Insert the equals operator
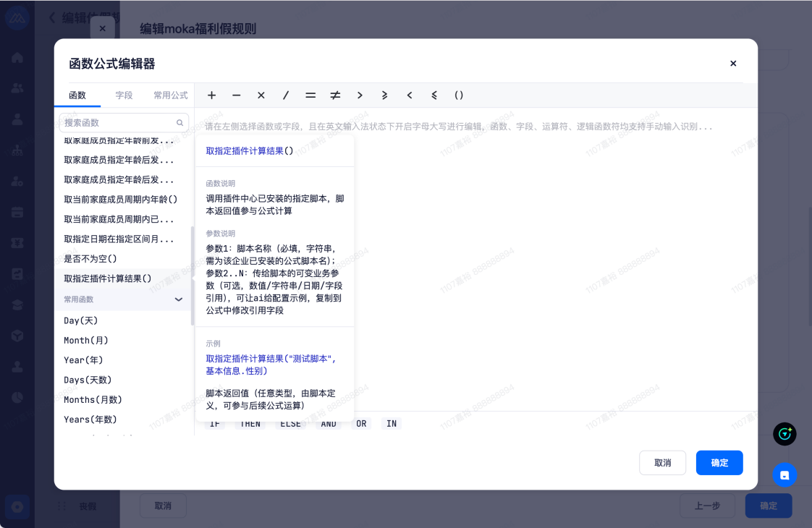Screen dimensions: 812x528 tap(310, 95)
